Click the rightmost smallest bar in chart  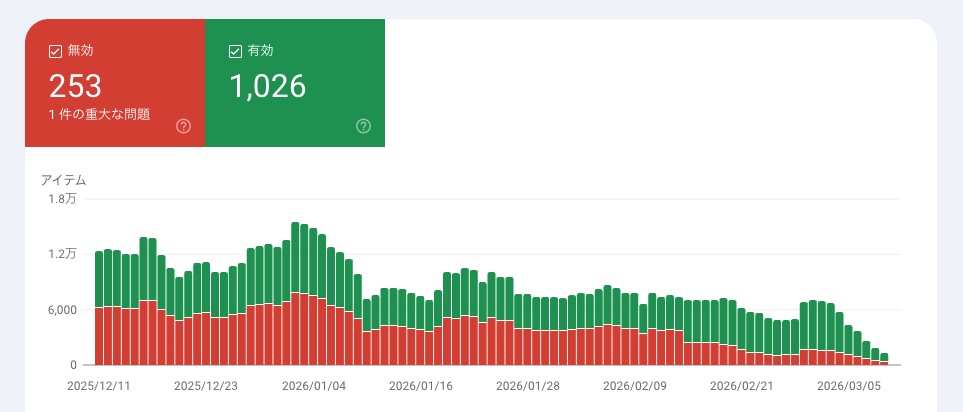(x=884, y=359)
